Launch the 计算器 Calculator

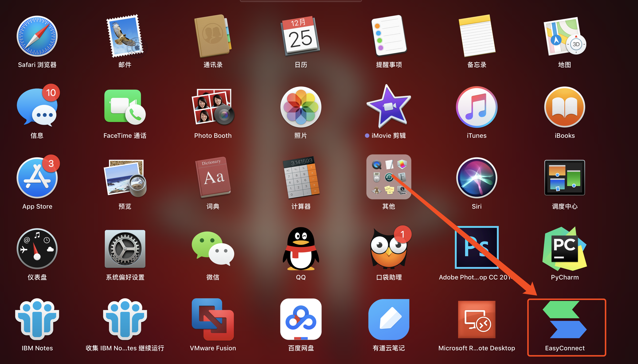(301, 178)
